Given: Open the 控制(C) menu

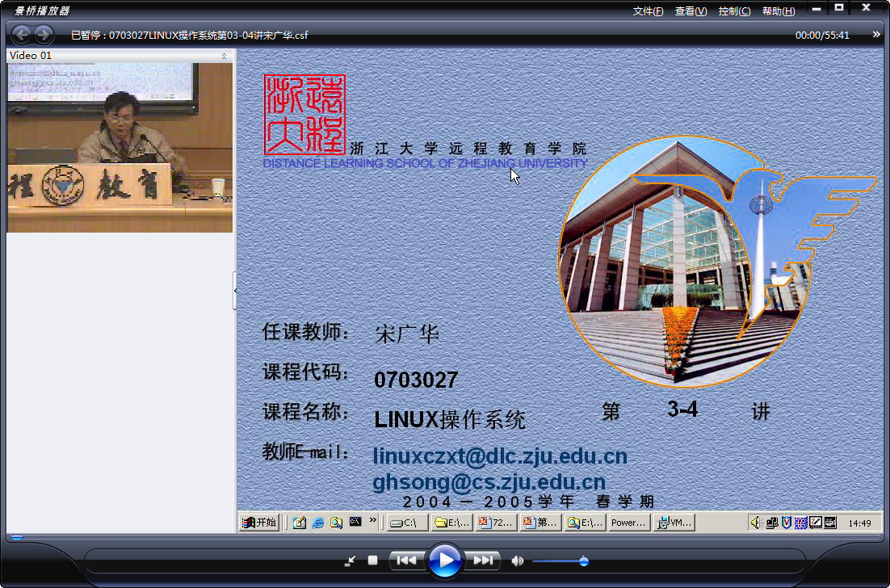Looking at the screenshot, I should tap(734, 11).
